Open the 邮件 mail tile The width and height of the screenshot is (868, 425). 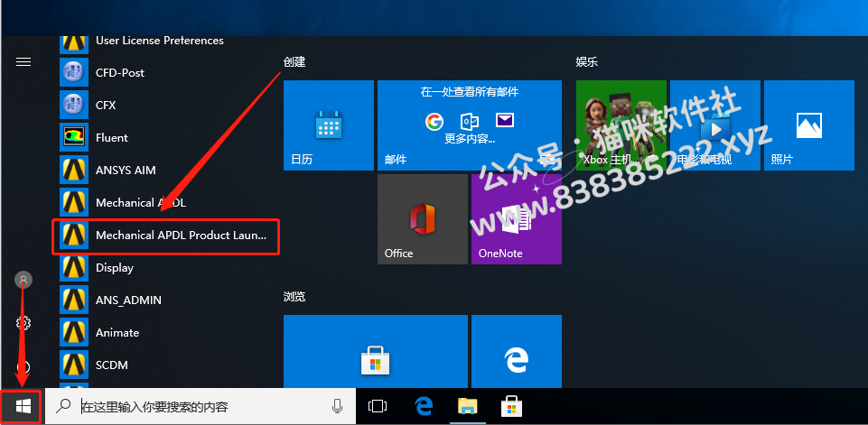[x=470, y=125]
